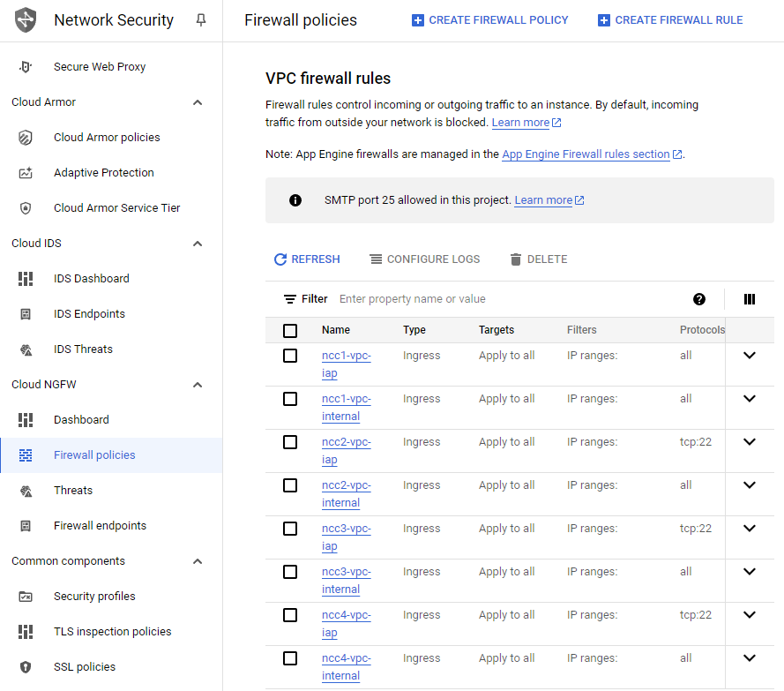Click the Firewall endpoints icon
The width and height of the screenshot is (784, 691).
(26, 525)
